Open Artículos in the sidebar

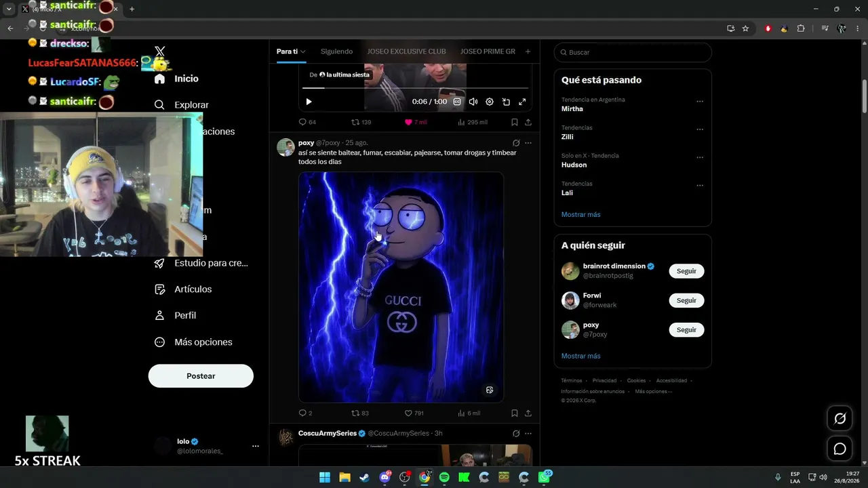pos(183,289)
